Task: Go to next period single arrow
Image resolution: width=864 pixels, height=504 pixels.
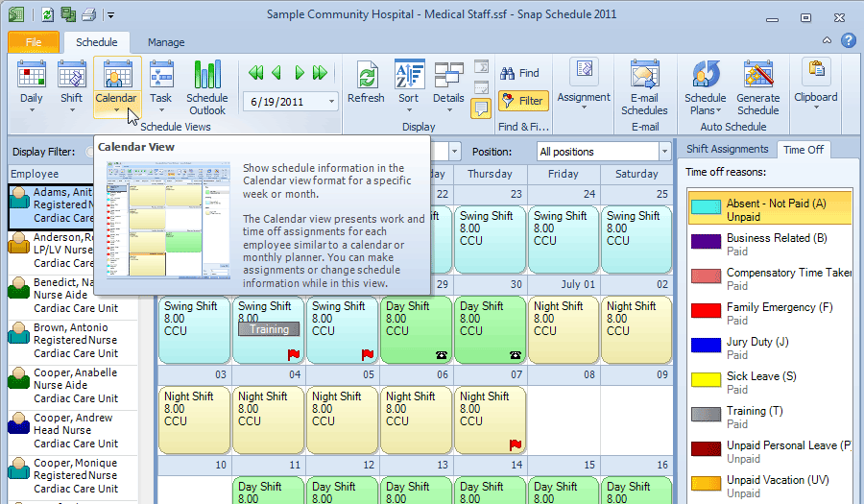Action: coord(300,73)
